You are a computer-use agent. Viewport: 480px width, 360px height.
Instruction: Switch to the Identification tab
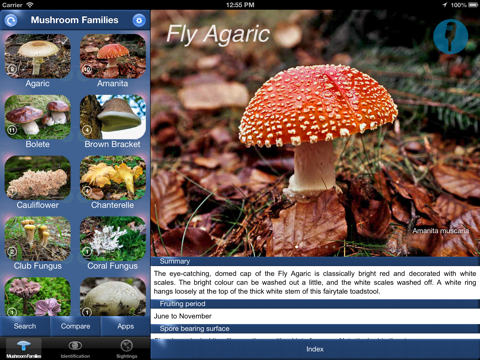click(75, 349)
